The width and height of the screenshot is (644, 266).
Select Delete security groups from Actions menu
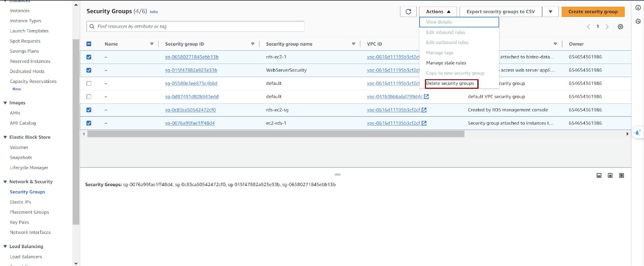click(x=450, y=83)
